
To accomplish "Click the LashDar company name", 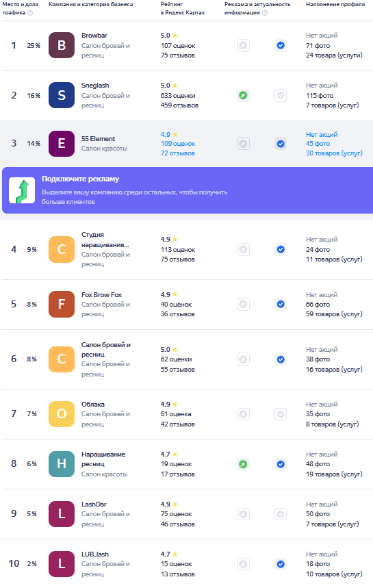I will coord(94,504).
